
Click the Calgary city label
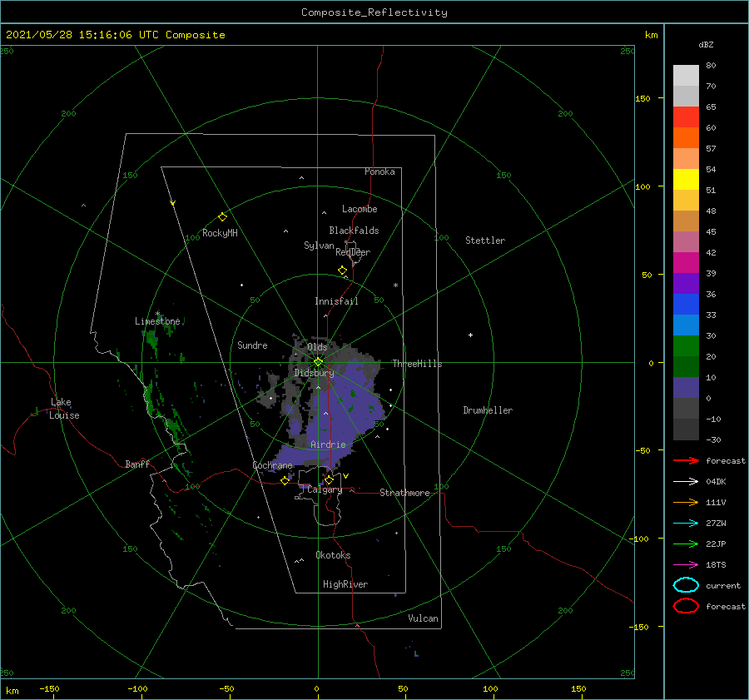325,489
